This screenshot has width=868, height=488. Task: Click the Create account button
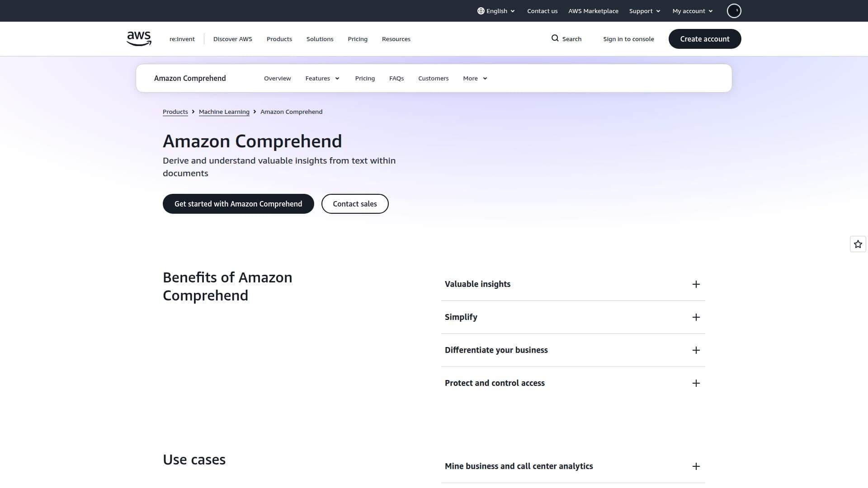coord(705,39)
